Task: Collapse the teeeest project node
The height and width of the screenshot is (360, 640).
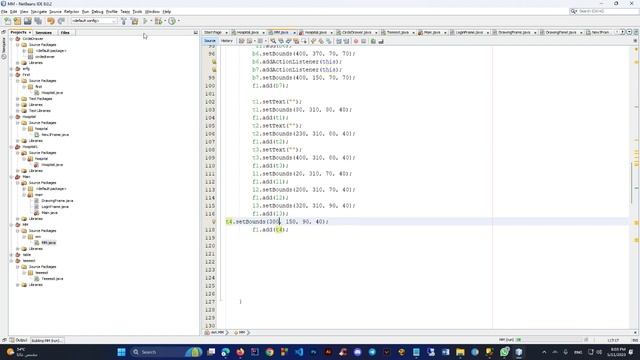Action: (11, 261)
